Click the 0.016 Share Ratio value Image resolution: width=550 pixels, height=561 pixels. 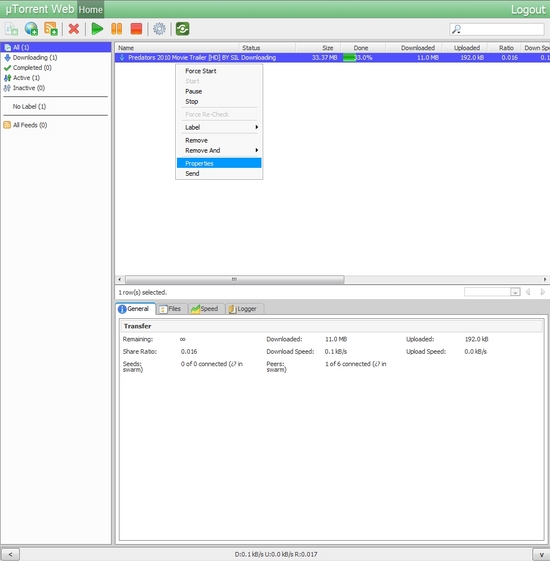pos(189,352)
